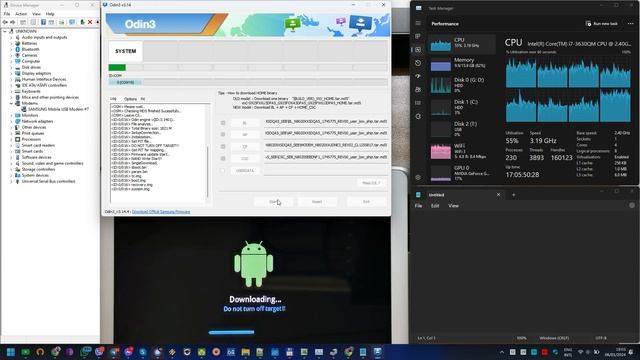The width and height of the screenshot is (640, 360).
Task: Toggle USERDATA checkbox in Odin
Action: point(223,170)
